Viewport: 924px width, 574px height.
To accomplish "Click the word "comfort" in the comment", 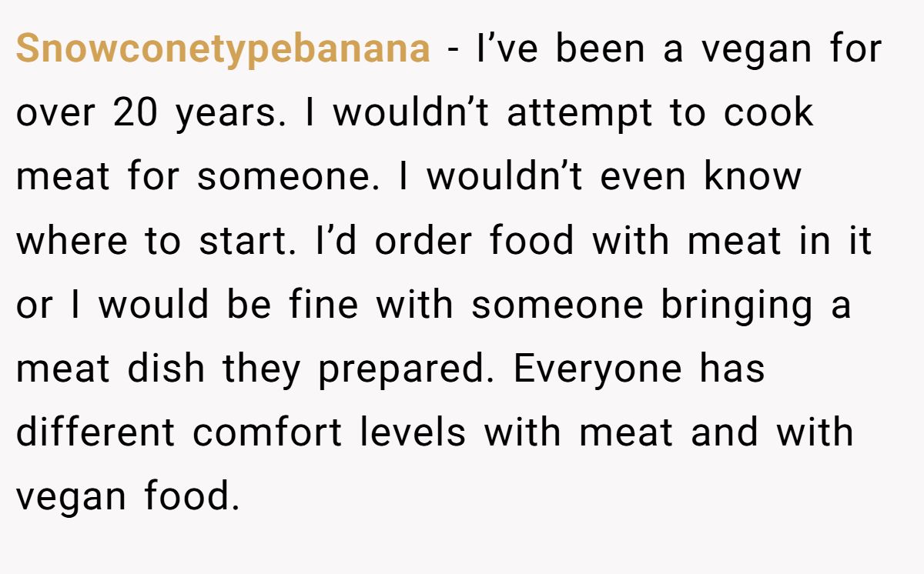I will [267, 433].
